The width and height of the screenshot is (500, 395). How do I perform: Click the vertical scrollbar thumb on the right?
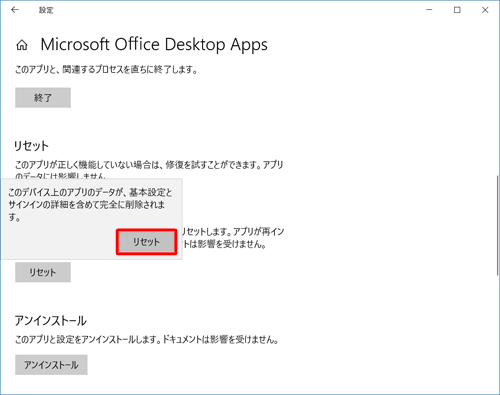pos(497,225)
